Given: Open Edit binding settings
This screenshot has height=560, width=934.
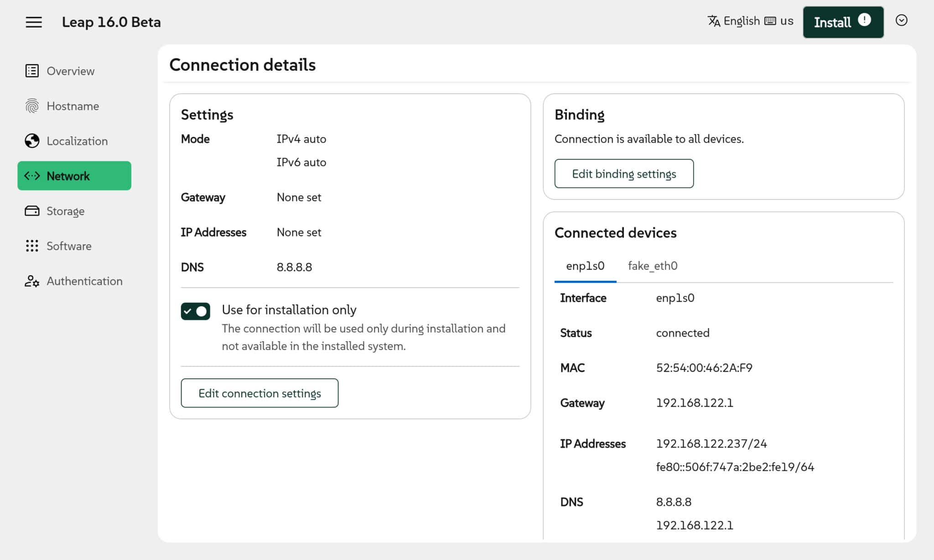Looking at the screenshot, I should click(x=624, y=173).
